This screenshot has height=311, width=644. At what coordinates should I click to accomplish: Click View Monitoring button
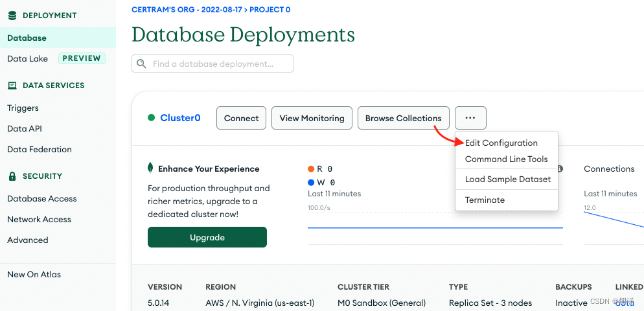pyautogui.click(x=312, y=118)
